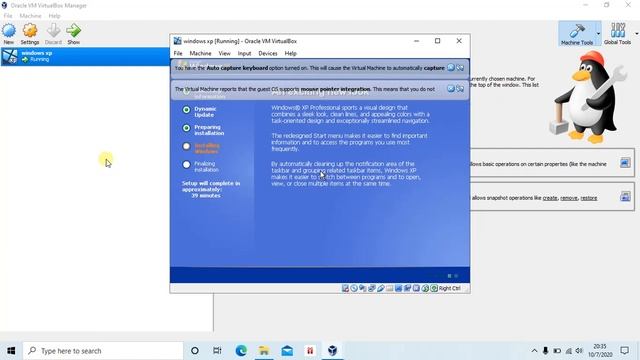
Task: Click the Cortana circle on the taskbar
Action: tap(195, 351)
